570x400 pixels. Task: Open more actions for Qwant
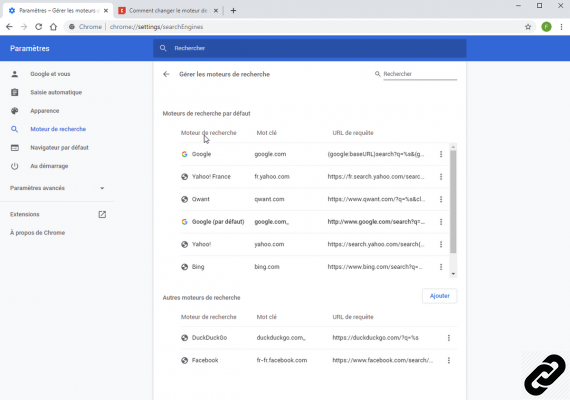coord(441,199)
